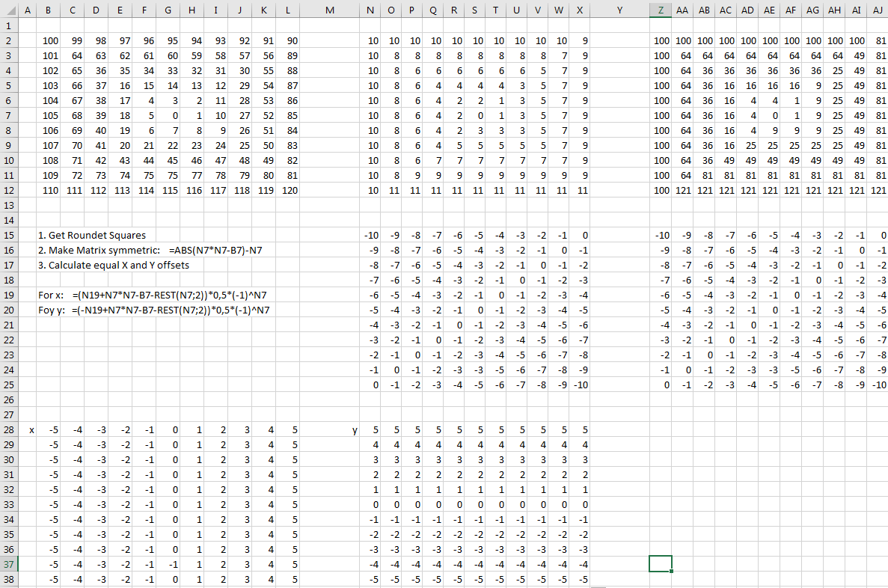Select row header 14
The width and height of the screenshot is (888, 588).
(8, 220)
